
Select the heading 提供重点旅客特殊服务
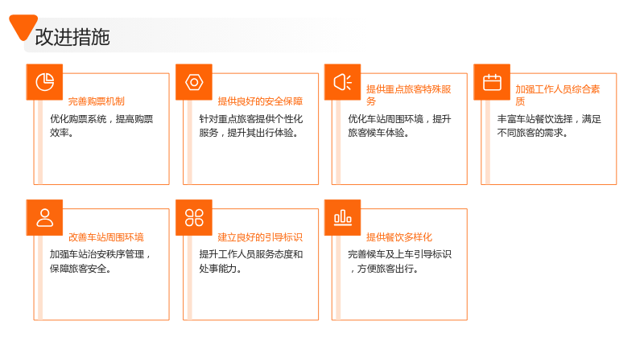[x=409, y=95]
